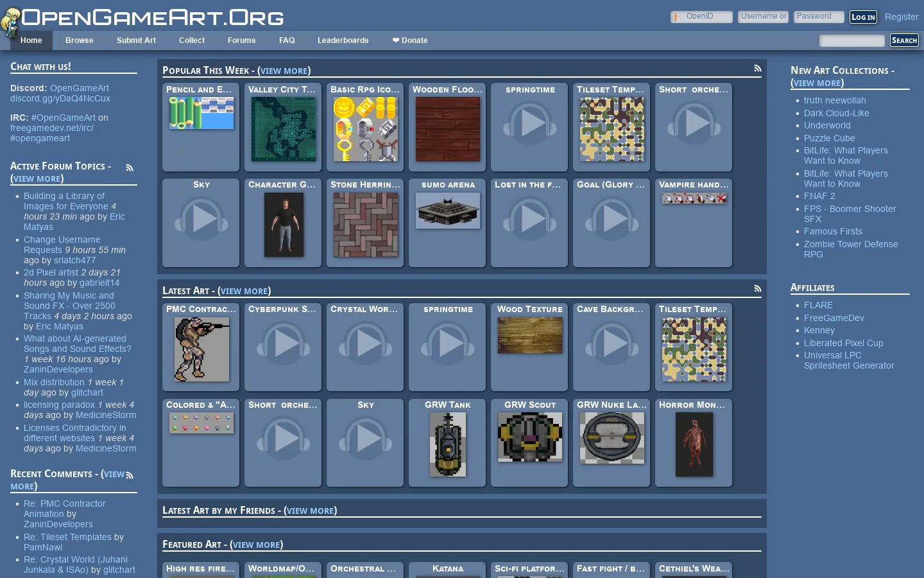Click the Log In button
The height and width of the screenshot is (578, 924).
click(863, 17)
